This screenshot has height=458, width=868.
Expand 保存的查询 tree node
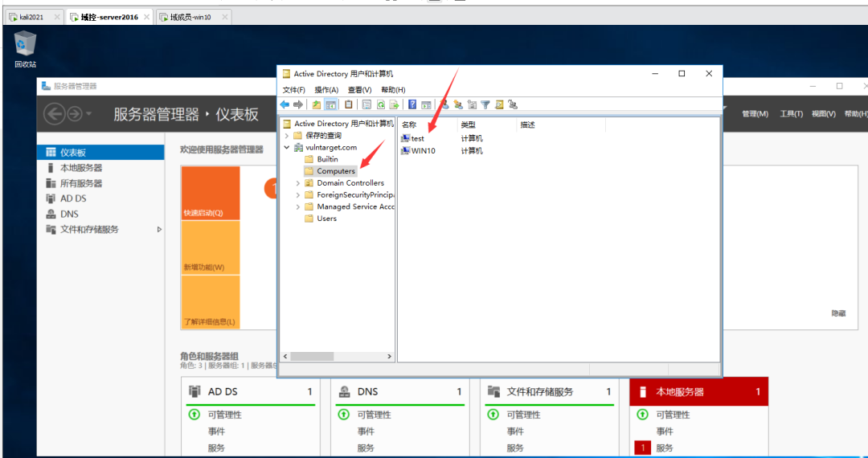click(x=287, y=136)
